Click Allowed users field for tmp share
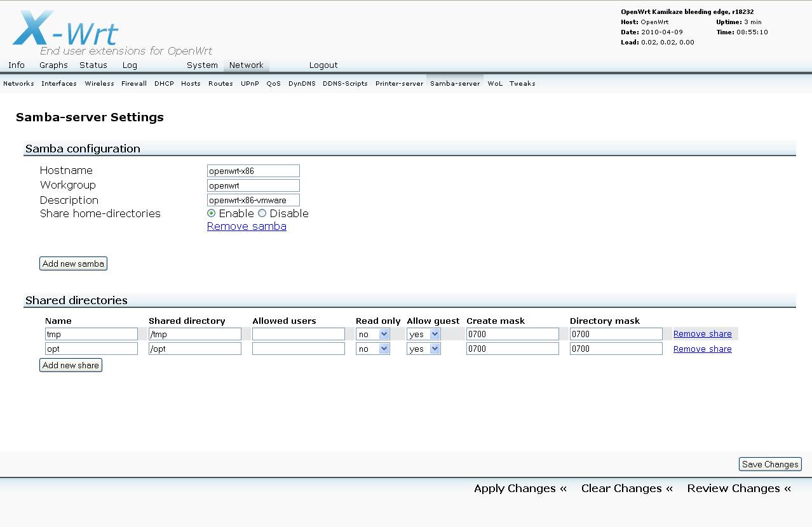Viewport: 812px width, 527px height. click(299, 334)
